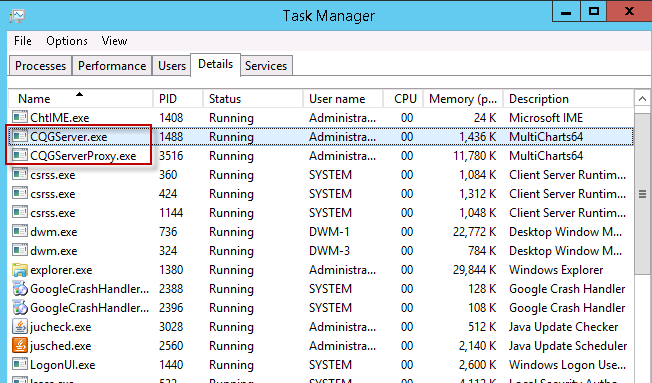Select explorer.exe process name
This screenshot has width=652, height=383.
(61, 270)
